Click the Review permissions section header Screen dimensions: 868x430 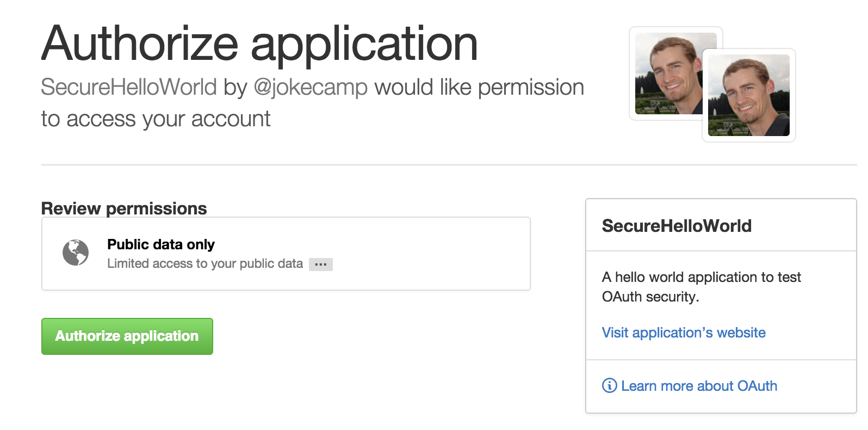(x=123, y=208)
